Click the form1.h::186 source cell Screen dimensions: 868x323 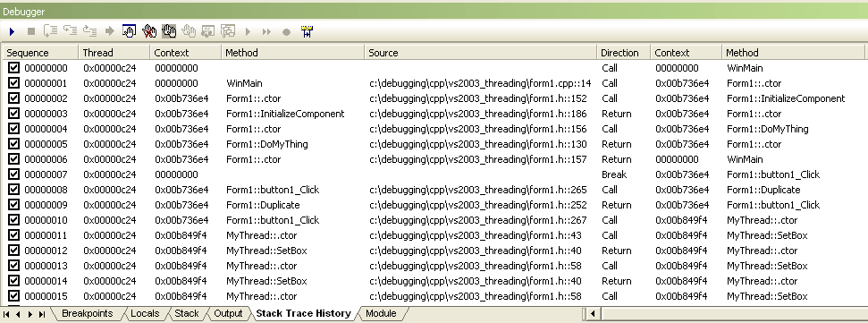[x=477, y=114]
